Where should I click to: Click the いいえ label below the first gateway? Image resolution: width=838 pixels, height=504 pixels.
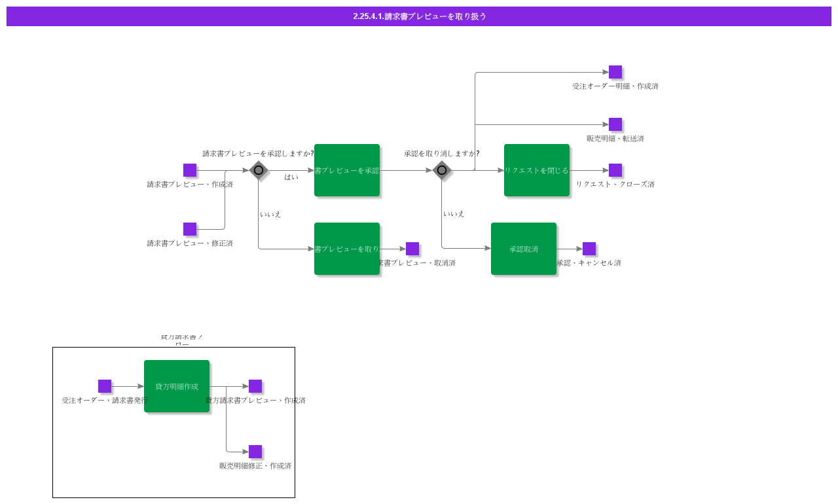[x=270, y=214]
